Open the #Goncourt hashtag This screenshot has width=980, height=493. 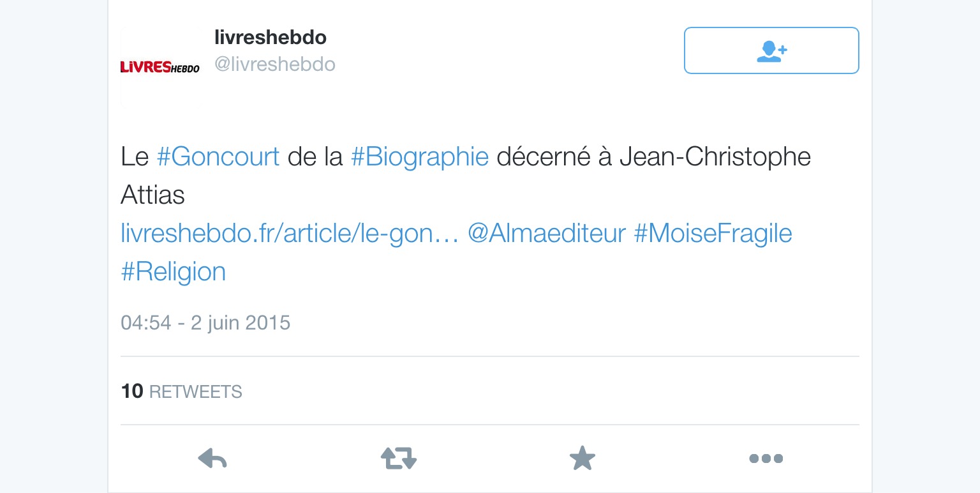click(218, 156)
